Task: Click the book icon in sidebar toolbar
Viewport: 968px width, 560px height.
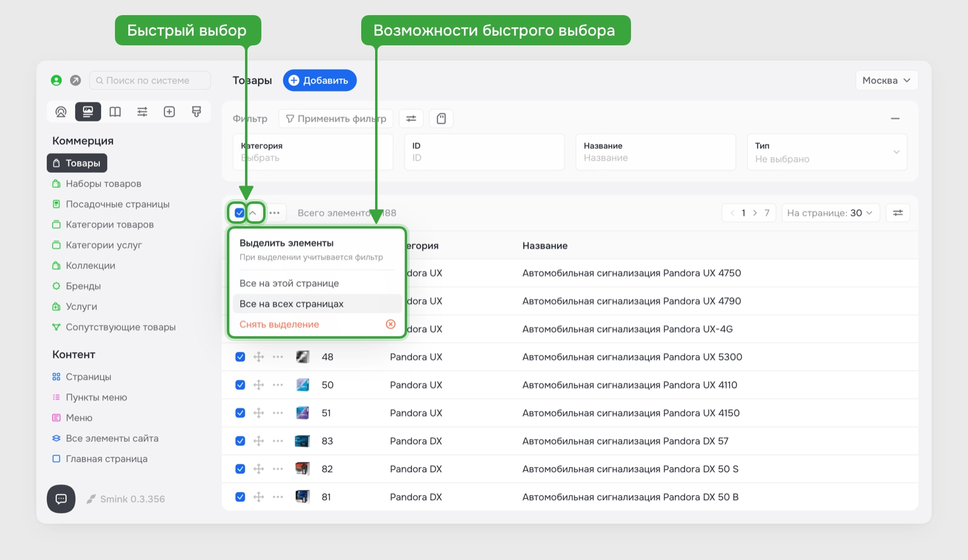Action: coord(115,112)
